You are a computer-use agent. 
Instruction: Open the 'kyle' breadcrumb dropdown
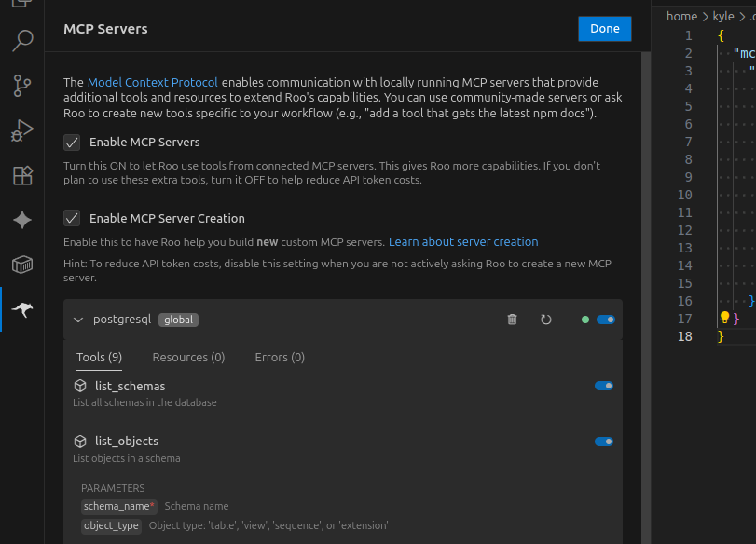pos(723,17)
